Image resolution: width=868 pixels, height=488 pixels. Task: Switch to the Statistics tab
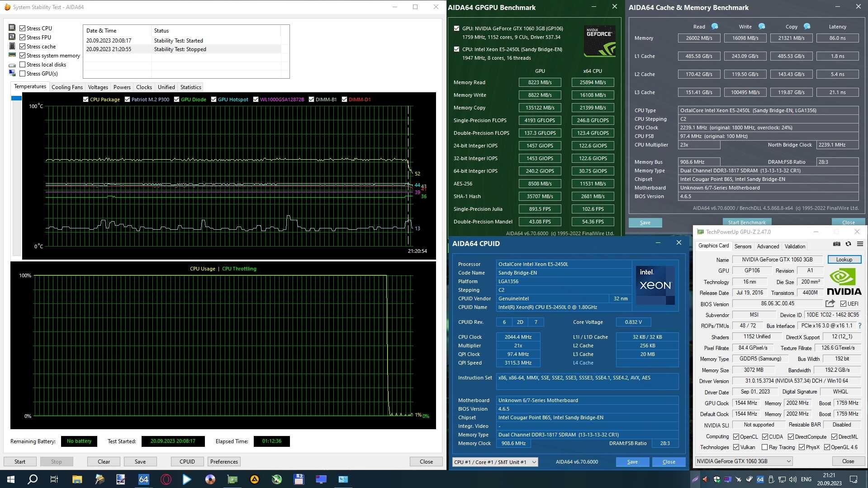click(191, 87)
